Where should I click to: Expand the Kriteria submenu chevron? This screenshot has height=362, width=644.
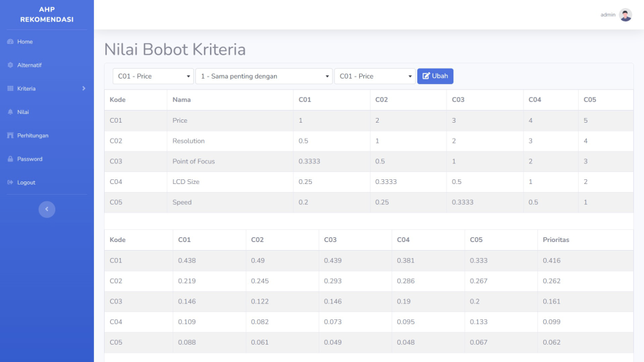(84, 89)
